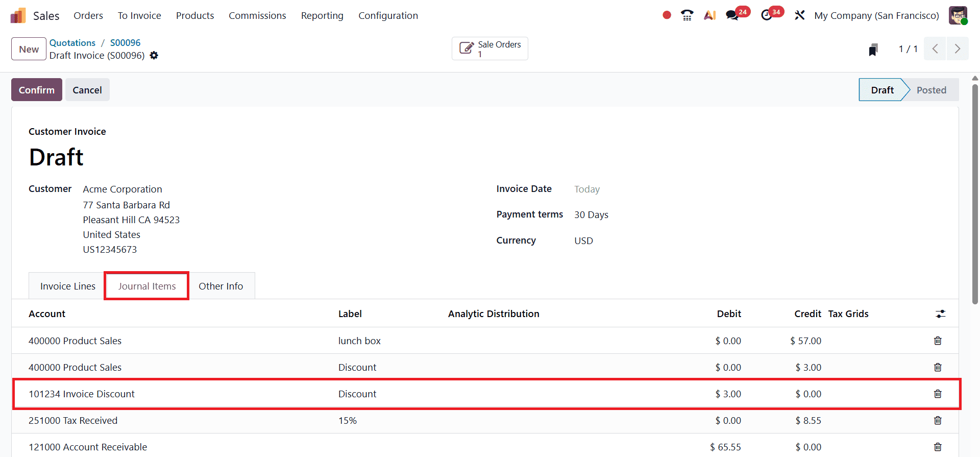
Task: Open the Sales app home icon
Action: click(x=18, y=16)
